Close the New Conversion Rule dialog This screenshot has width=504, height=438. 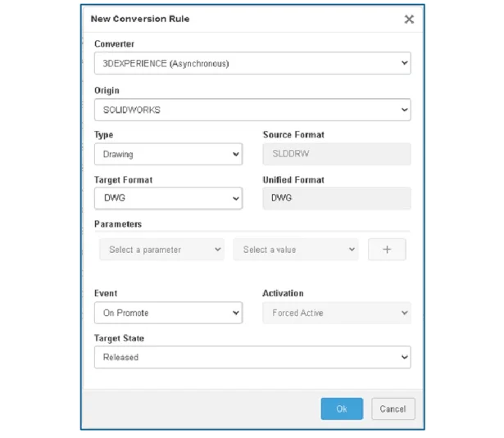pyautogui.click(x=409, y=20)
